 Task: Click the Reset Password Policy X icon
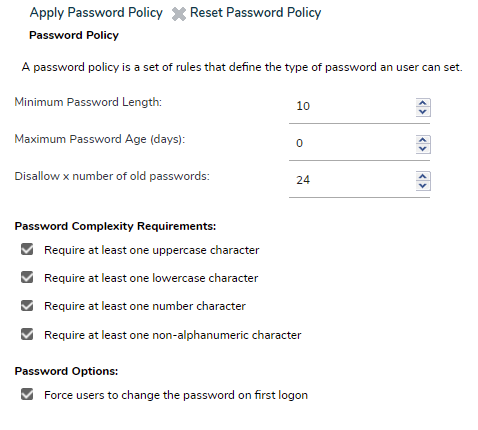(x=179, y=14)
